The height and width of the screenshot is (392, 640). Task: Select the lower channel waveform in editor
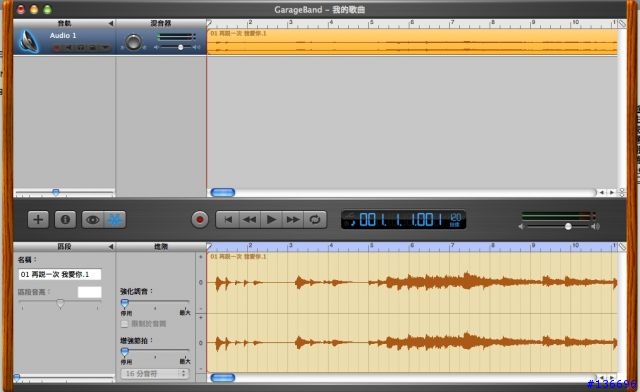point(412,343)
